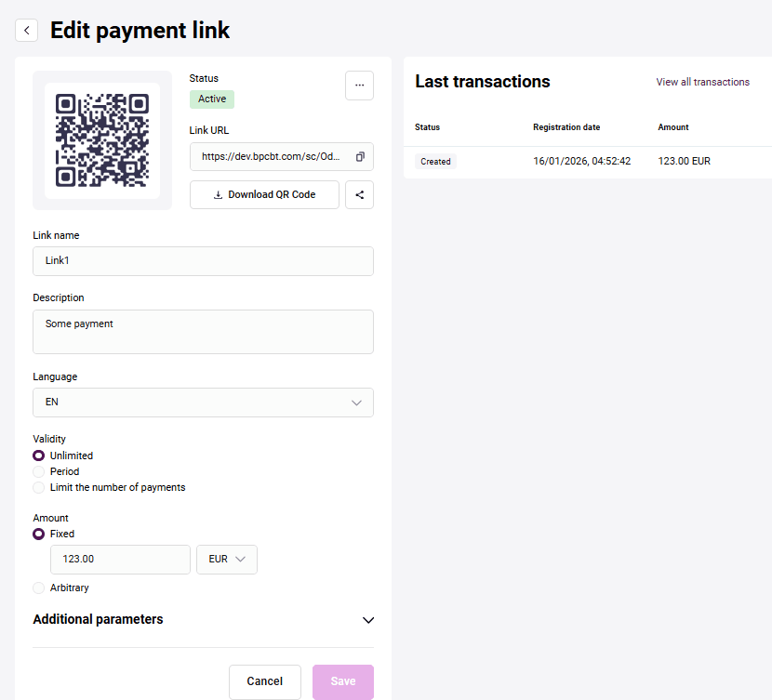Click the QR code image
Screen dimensions: 772x700
point(102,140)
